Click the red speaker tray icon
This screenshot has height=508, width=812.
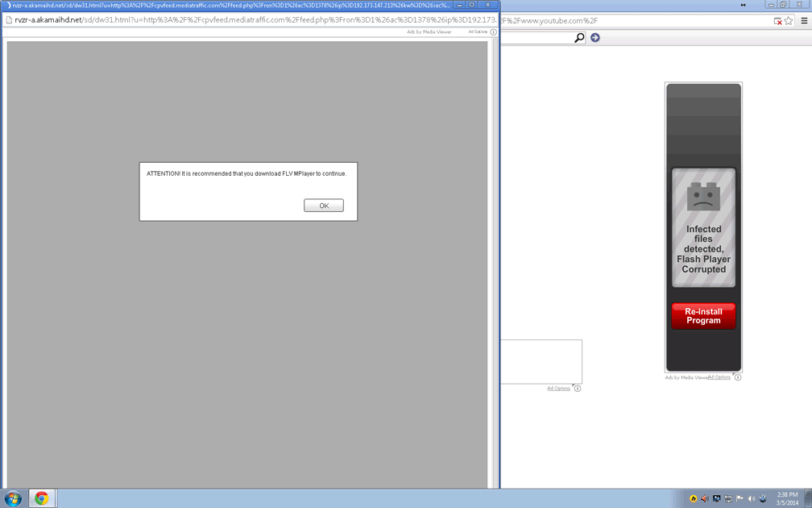pyautogui.click(x=705, y=499)
